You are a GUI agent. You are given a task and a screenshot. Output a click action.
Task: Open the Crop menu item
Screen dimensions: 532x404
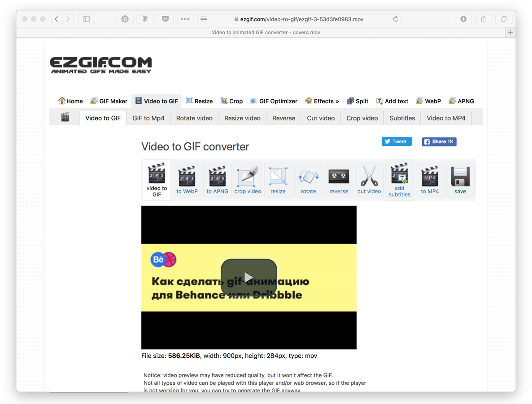232,101
